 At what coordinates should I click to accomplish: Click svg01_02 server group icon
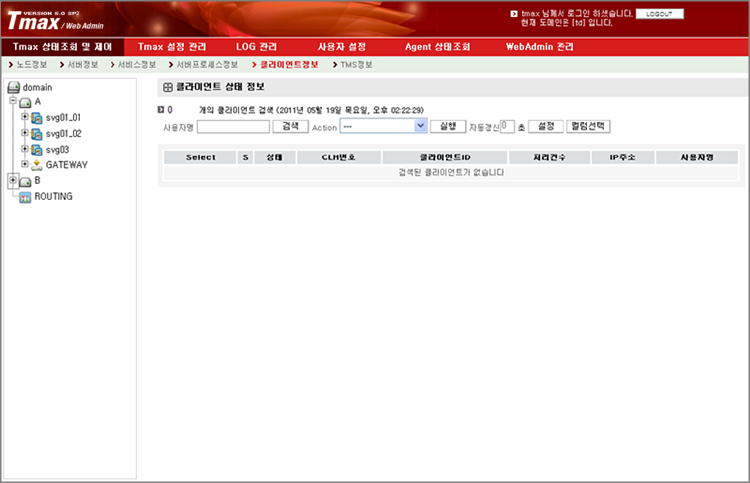tap(36, 134)
